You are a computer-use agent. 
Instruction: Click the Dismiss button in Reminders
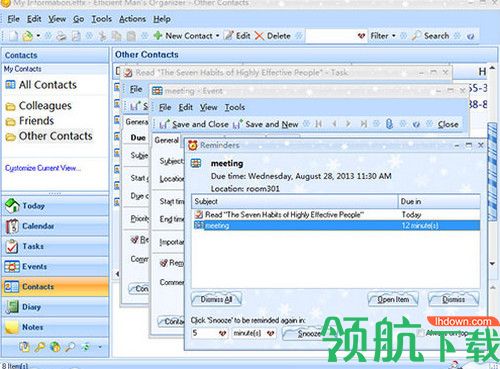pos(454,299)
